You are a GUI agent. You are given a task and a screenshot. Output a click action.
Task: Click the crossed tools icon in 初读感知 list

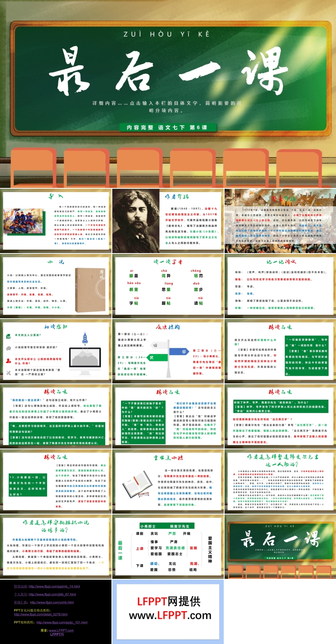[8, 373]
